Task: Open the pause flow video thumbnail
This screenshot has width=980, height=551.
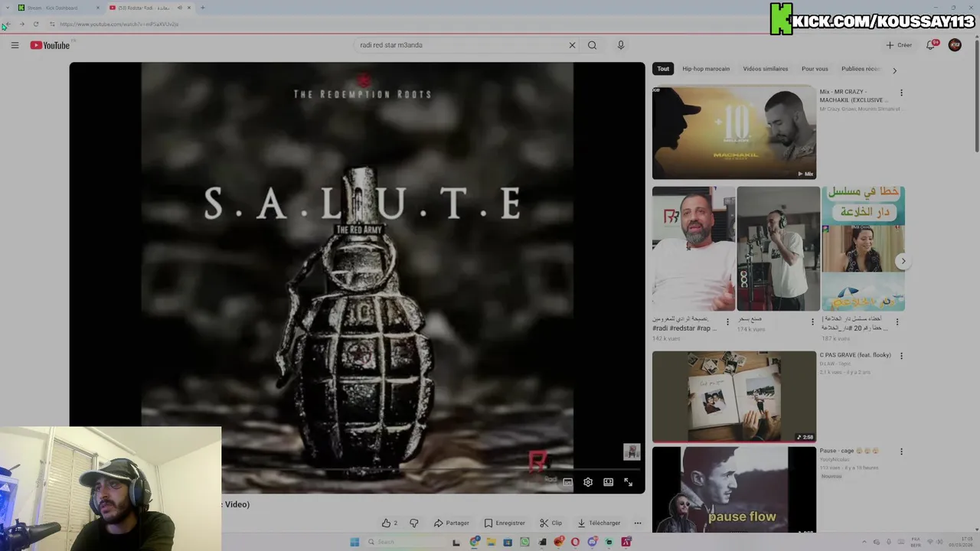Action: 734,490
